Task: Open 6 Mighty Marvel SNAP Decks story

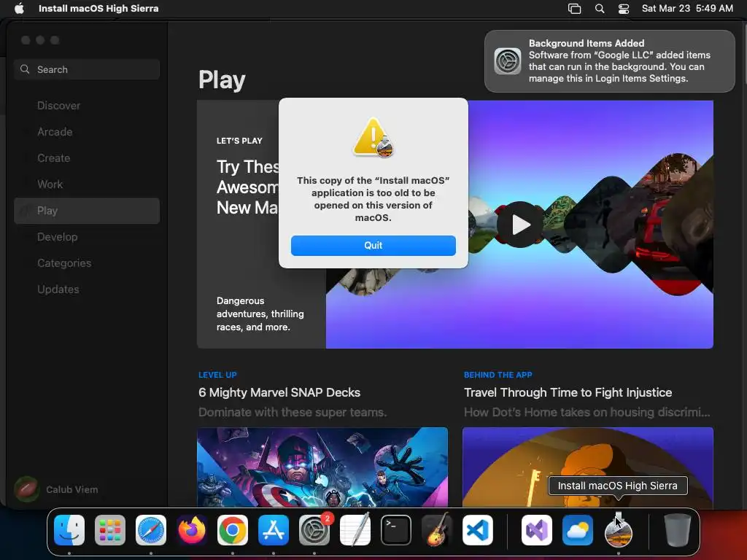Action: pos(279,392)
